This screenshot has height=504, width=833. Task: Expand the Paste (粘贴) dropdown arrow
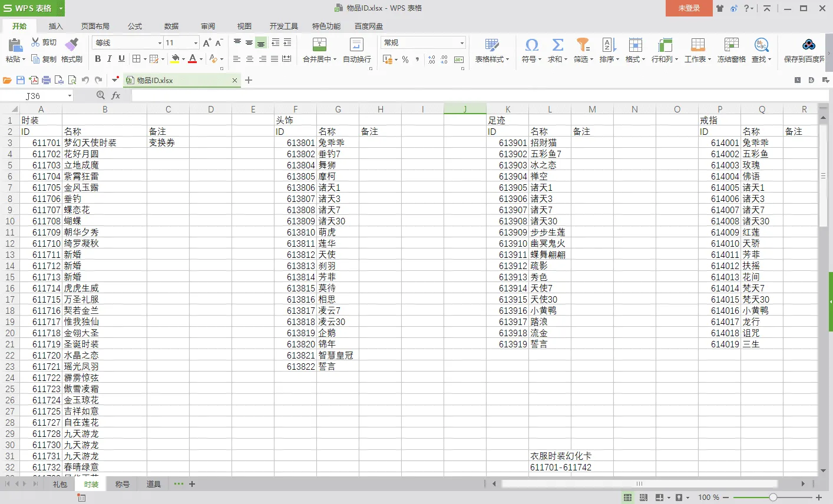click(x=24, y=59)
